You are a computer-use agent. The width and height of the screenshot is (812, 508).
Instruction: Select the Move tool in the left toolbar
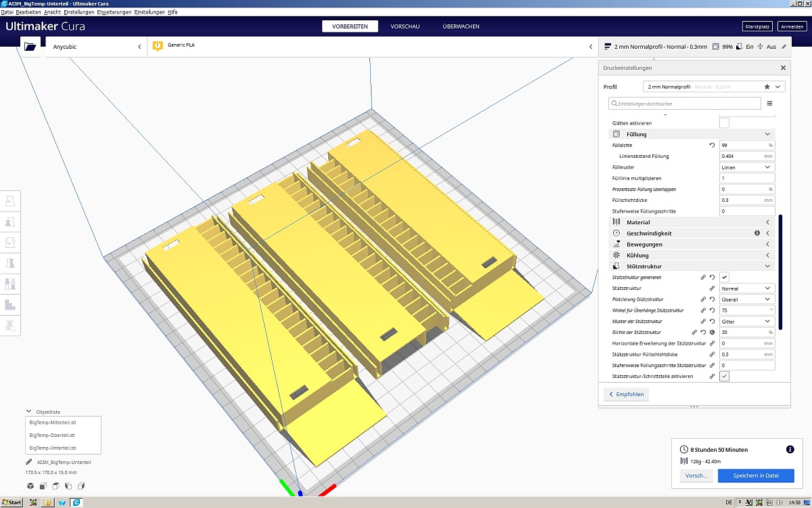coord(10,201)
